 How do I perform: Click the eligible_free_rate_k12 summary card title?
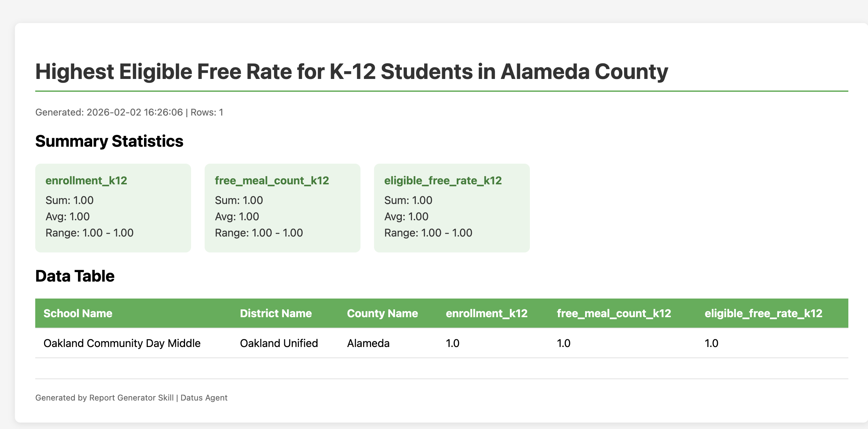[443, 181]
